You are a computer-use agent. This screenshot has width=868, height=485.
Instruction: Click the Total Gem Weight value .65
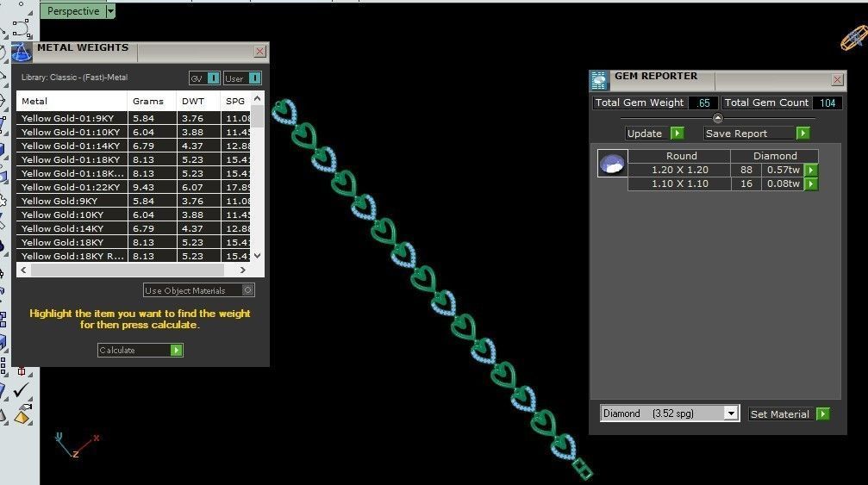click(x=703, y=103)
